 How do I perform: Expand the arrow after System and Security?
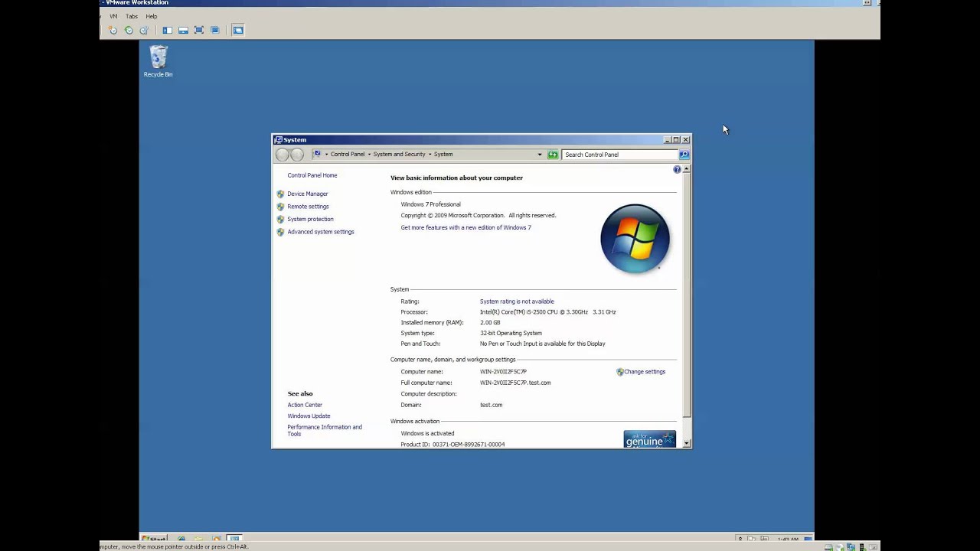click(430, 155)
